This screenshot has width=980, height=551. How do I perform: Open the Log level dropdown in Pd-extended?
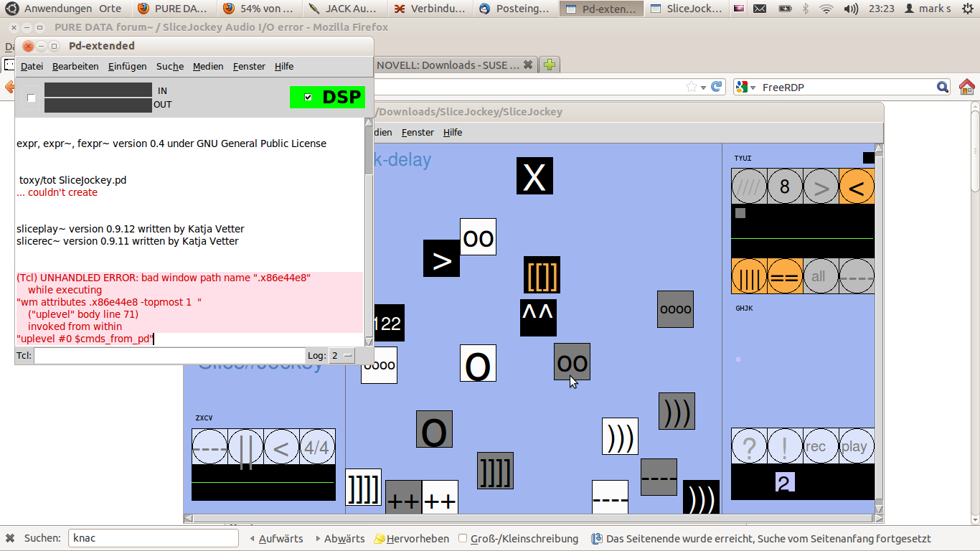point(342,356)
